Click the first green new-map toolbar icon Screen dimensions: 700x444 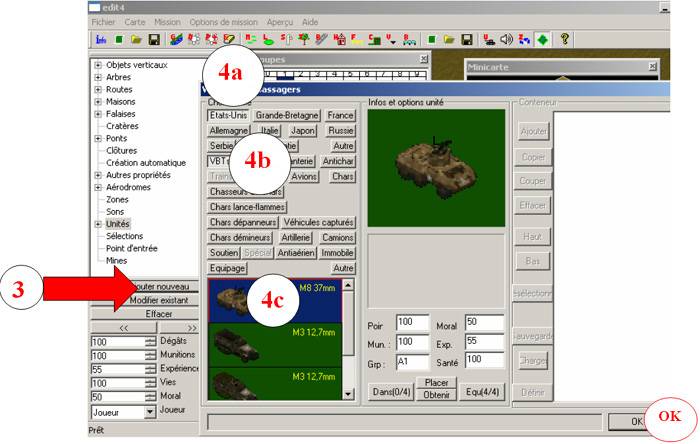coord(118,40)
